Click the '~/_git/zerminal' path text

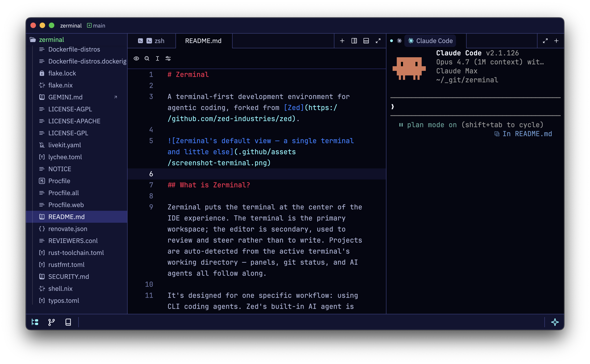tap(467, 80)
